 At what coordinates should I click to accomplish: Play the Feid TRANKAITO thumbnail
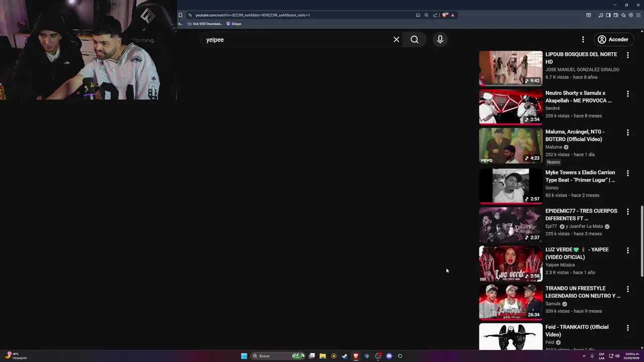click(511, 336)
